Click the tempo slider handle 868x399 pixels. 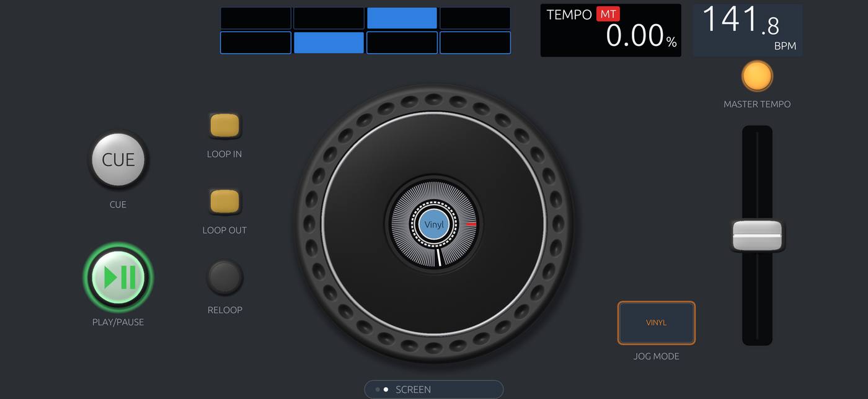[x=757, y=235]
